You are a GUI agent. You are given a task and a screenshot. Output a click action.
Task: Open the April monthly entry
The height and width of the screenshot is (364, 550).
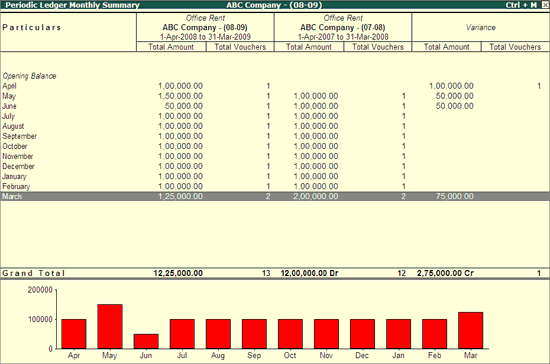tap(275, 86)
